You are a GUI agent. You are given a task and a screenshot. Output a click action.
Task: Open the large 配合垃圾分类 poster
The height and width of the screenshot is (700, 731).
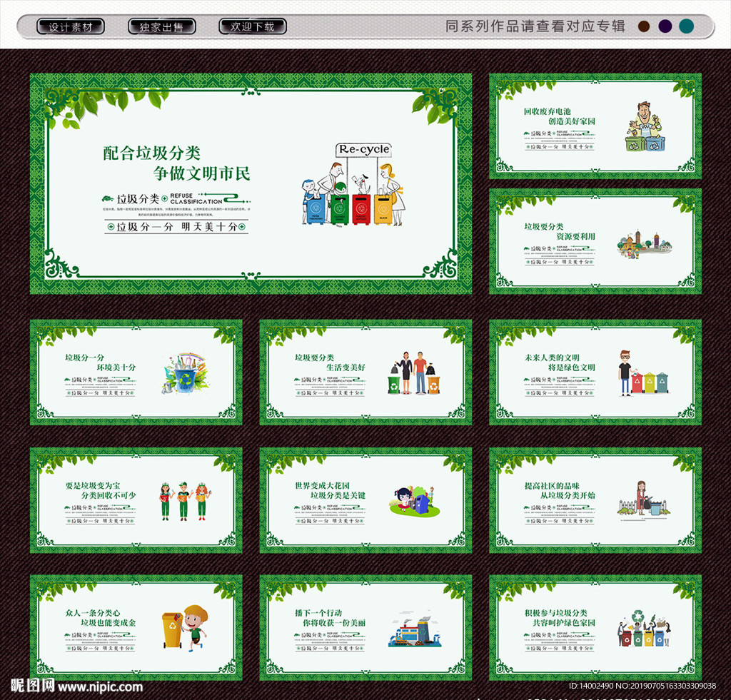251,183
